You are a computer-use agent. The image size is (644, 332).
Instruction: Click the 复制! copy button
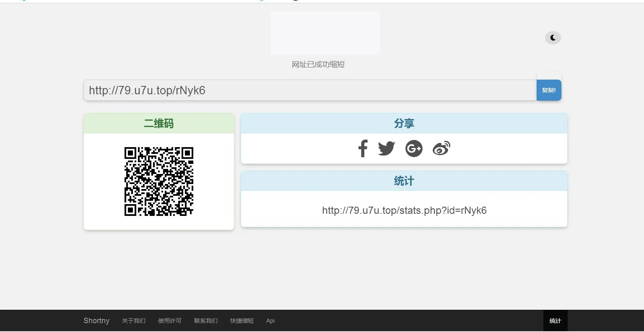[x=549, y=90]
